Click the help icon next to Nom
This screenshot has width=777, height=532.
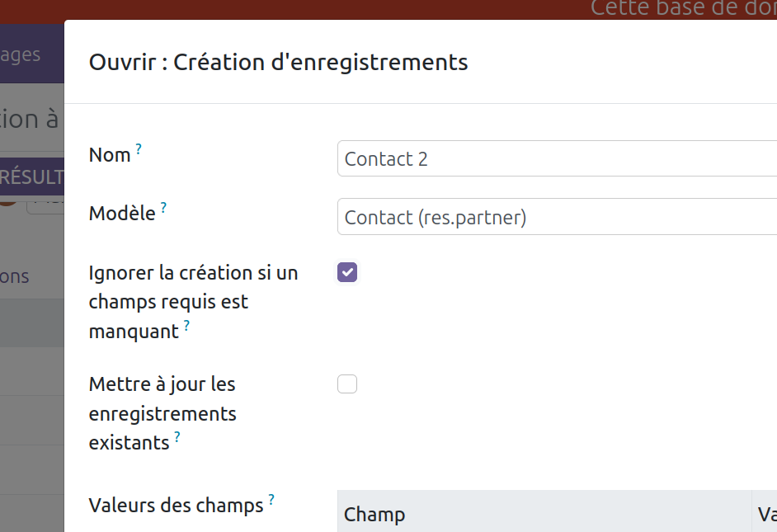pyautogui.click(x=139, y=150)
